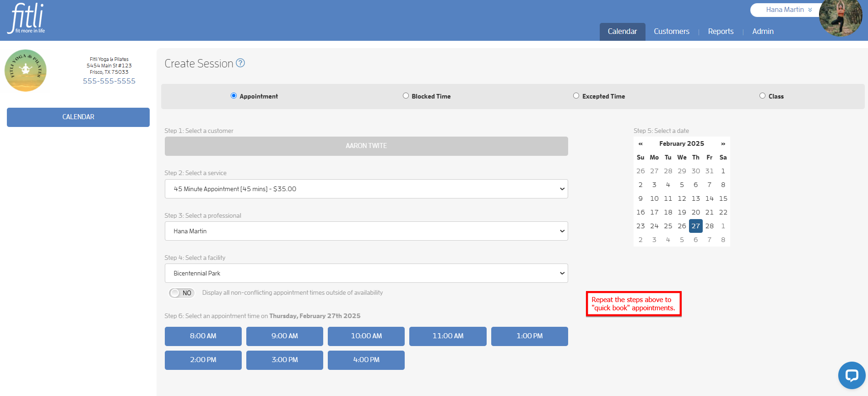Open the Customers tab

tap(671, 31)
